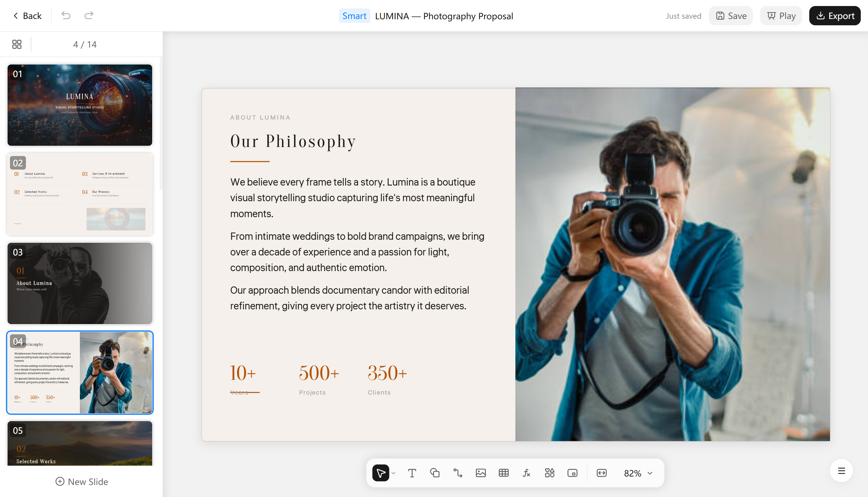Switch to slide grid overview
Image resolution: width=868 pixels, height=497 pixels.
17,44
